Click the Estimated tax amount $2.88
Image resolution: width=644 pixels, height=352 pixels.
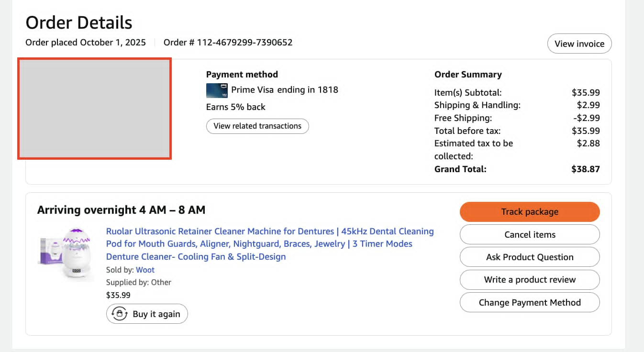click(x=588, y=143)
